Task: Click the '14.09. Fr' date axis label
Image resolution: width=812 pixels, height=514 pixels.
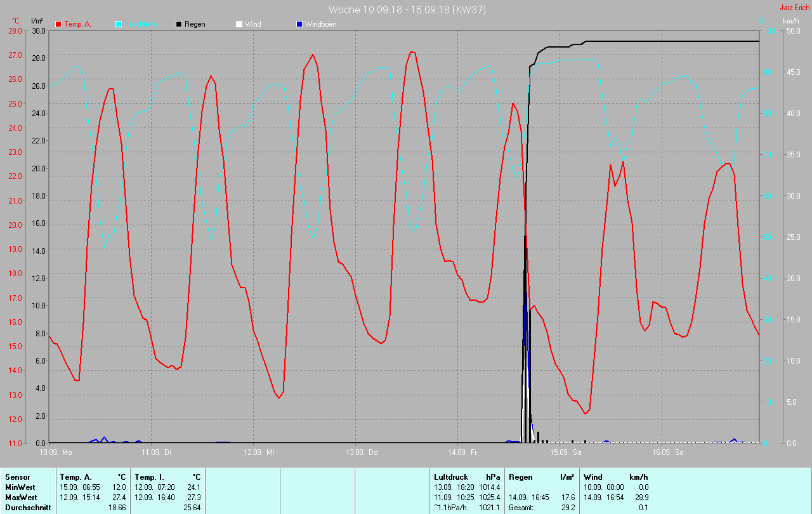Action: (x=464, y=452)
